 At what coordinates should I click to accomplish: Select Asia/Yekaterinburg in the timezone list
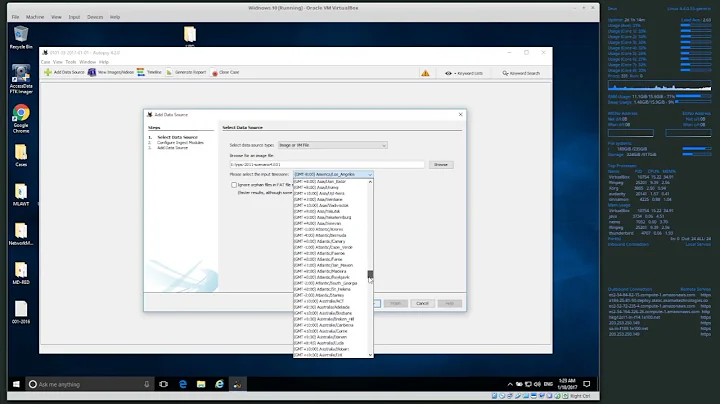coord(330,218)
